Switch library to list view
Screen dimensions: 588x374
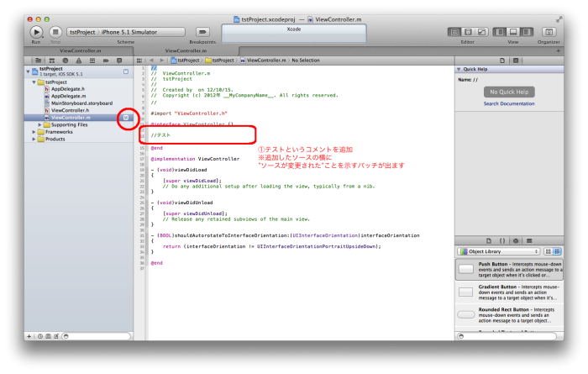[557, 251]
